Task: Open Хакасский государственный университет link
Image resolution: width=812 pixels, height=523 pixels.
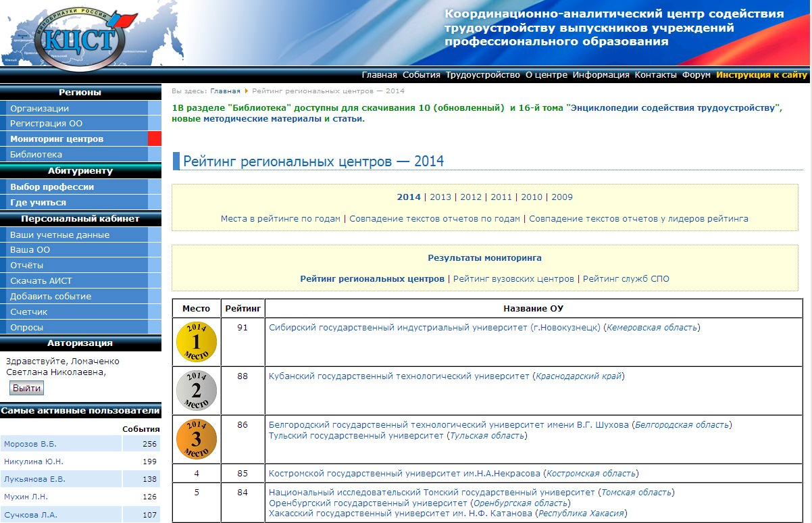Action: tap(401, 514)
